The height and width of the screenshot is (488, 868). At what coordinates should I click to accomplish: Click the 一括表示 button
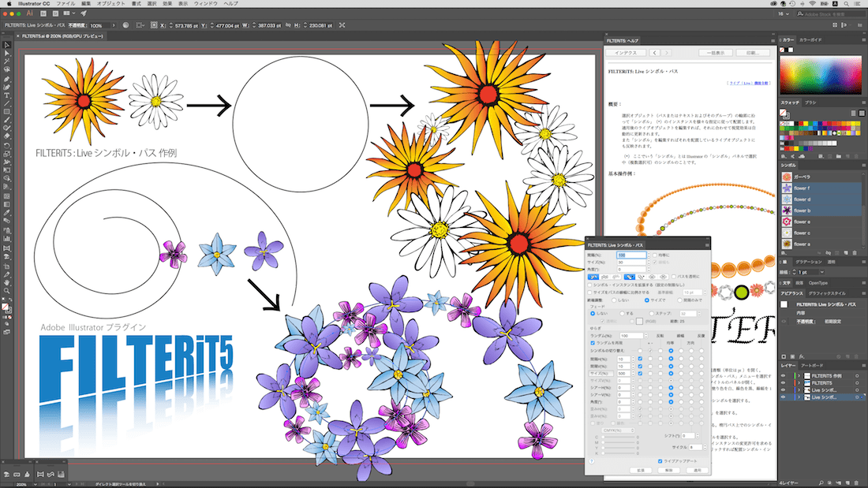[x=716, y=53]
